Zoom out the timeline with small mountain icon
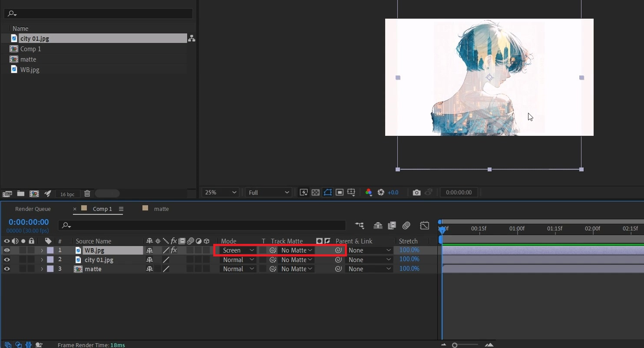The height and width of the screenshot is (348, 644). tap(443, 345)
